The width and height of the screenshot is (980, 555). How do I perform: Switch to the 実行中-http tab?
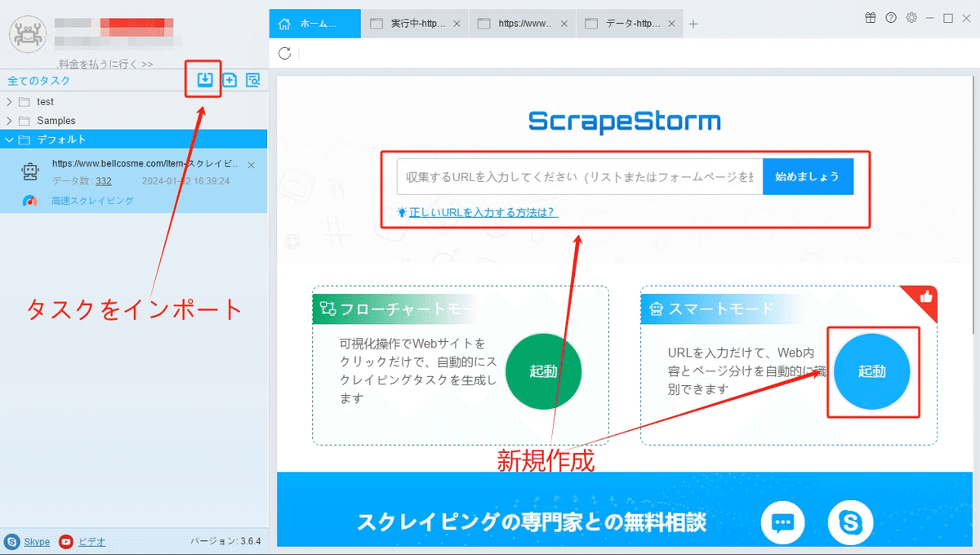coord(415,24)
